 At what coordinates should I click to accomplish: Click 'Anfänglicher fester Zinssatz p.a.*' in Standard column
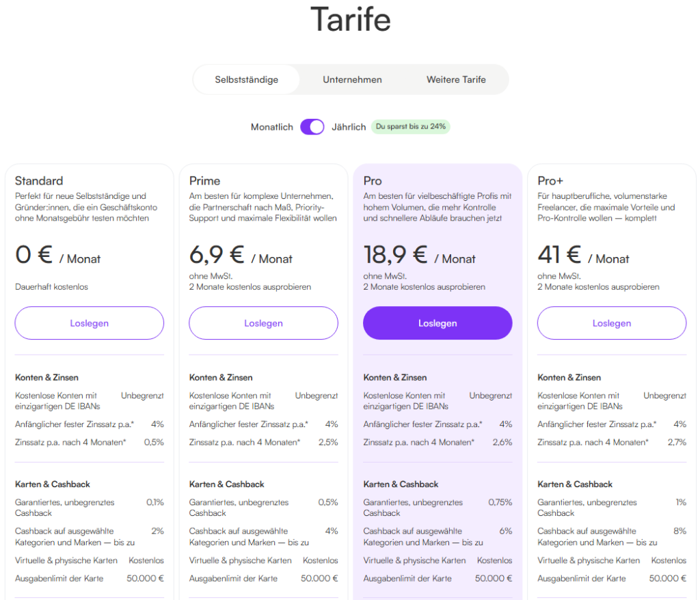click(75, 424)
